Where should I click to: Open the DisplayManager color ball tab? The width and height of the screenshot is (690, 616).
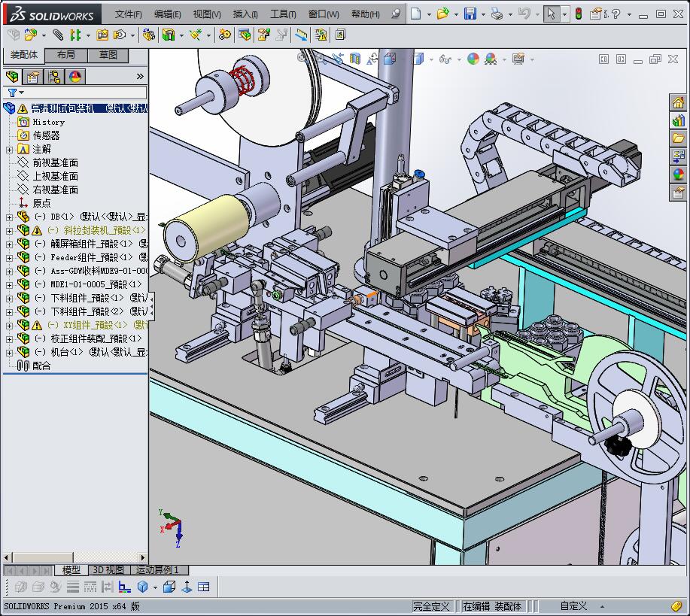(74, 77)
